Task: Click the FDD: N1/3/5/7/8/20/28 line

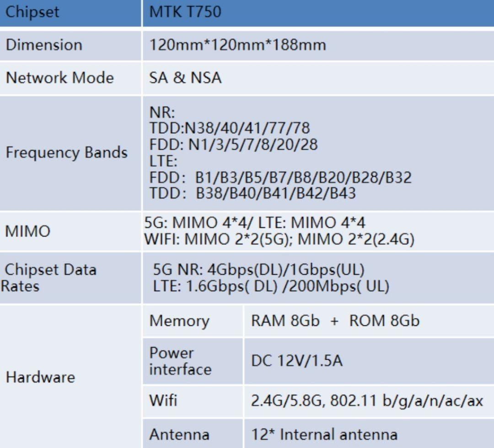Action: pos(233,145)
